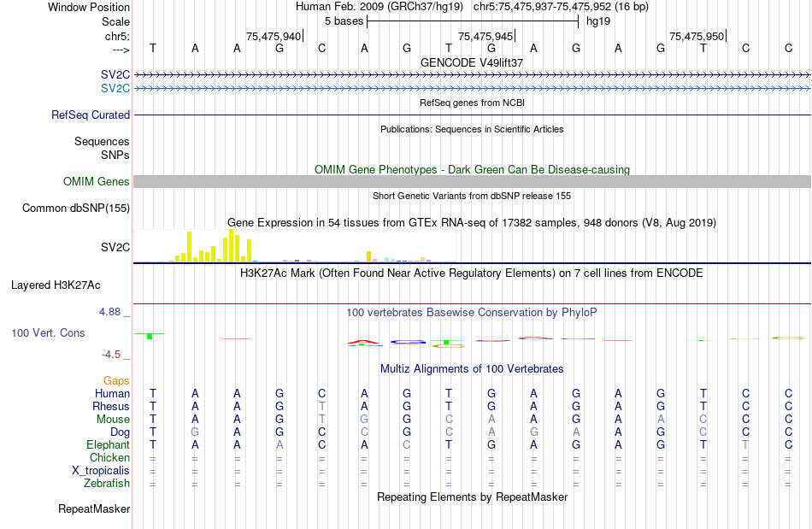Click Gene Expression in 54 tissues GTEx title
812x529 pixels.
472,222
